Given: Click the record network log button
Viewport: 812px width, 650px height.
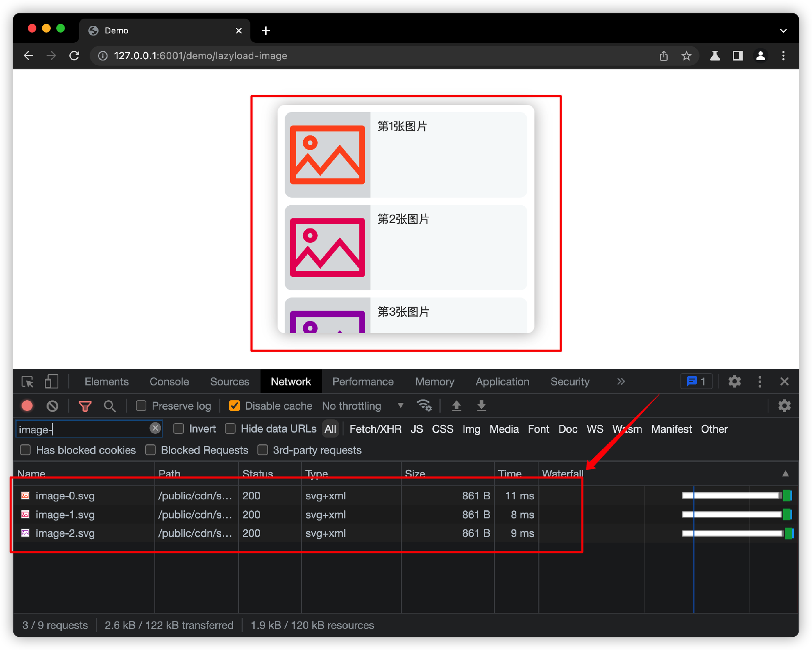Looking at the screenshot, I should coord(27,406).
